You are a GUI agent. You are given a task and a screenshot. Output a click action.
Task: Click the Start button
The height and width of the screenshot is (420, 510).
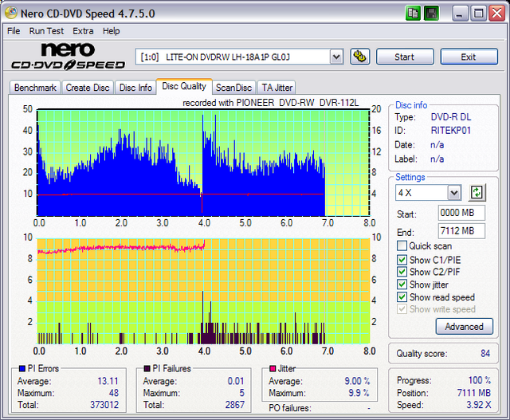coord(405,57)
